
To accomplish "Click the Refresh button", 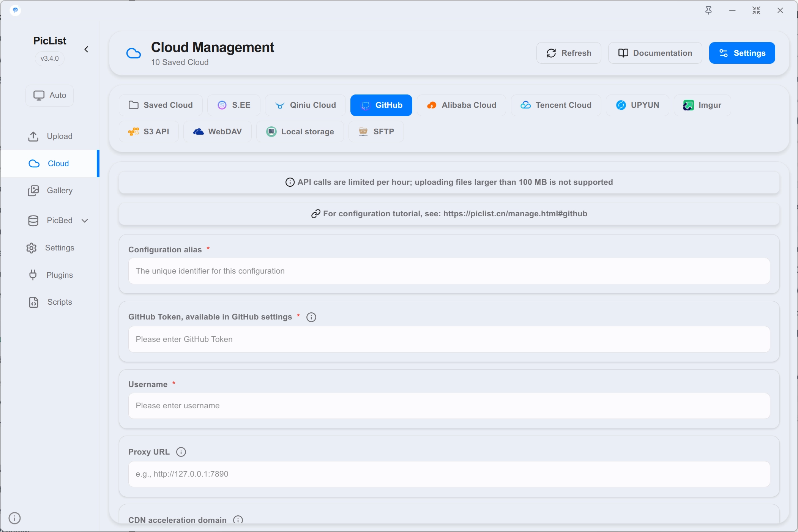I will (x=569, y=53).
